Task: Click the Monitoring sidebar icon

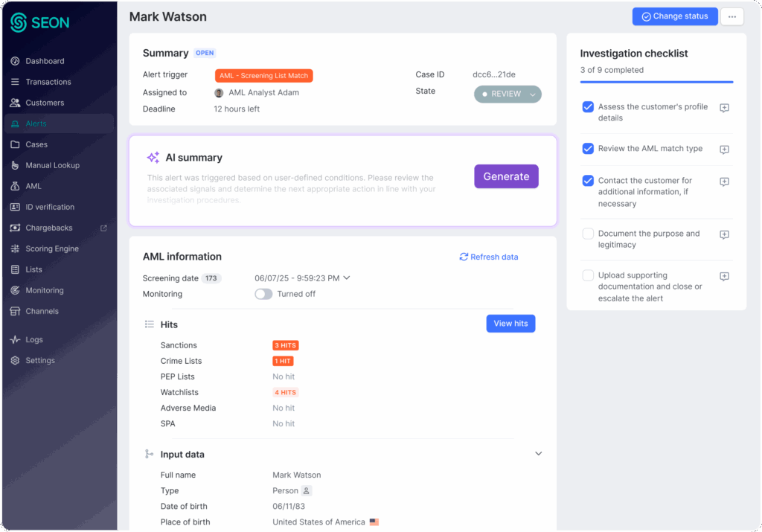Action: (x=15, y=290)
